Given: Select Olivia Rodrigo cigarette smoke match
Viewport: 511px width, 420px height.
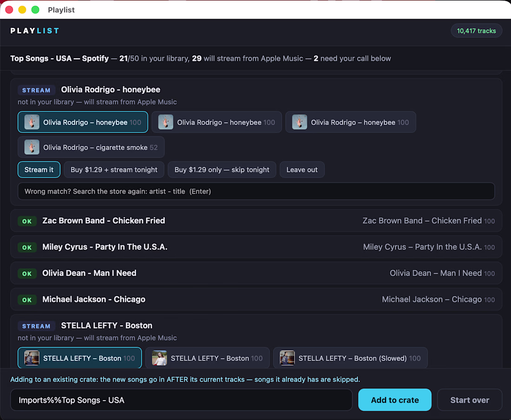Looking at the screenshot, I should (x=91, y=147).
